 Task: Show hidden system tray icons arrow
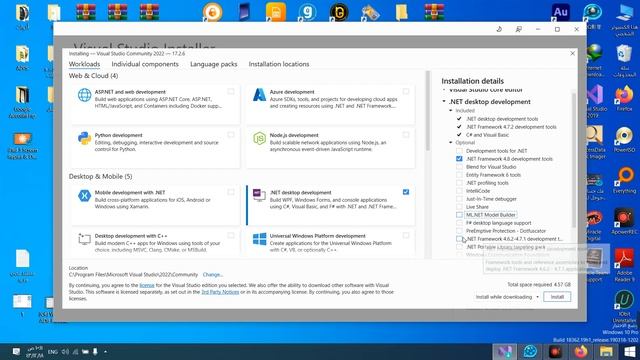(105, 351)
